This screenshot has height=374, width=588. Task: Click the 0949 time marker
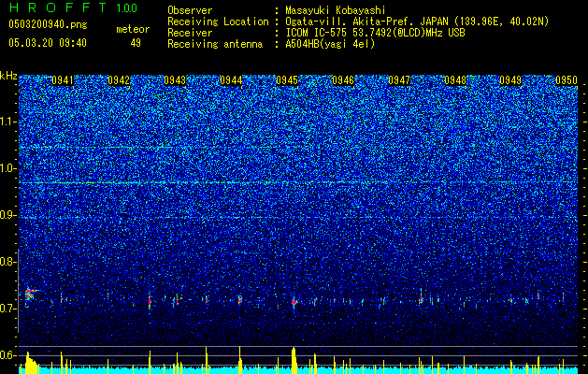point(510,80)
